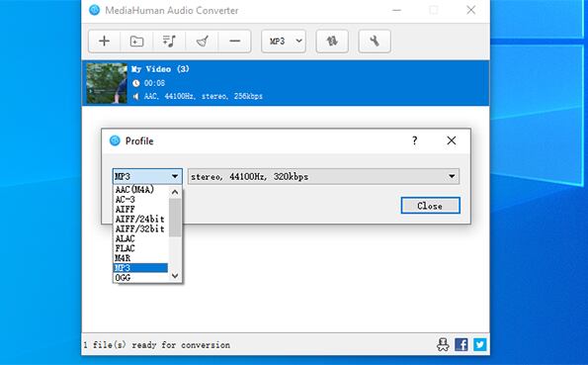Choose AIFF/24bit from the format list
This screenshot has width=588, height=365.
[140, 219]
